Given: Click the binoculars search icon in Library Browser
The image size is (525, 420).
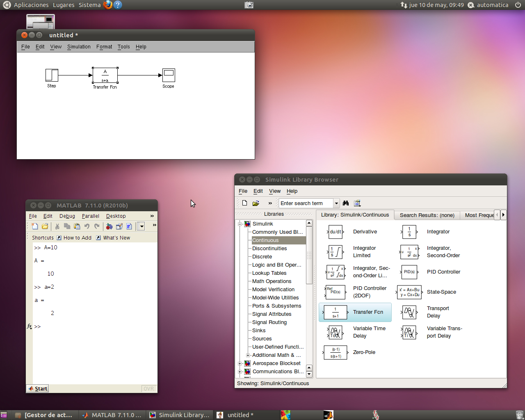Looking at the screenshot, I should pyautogui.click(x=346, y=203).
